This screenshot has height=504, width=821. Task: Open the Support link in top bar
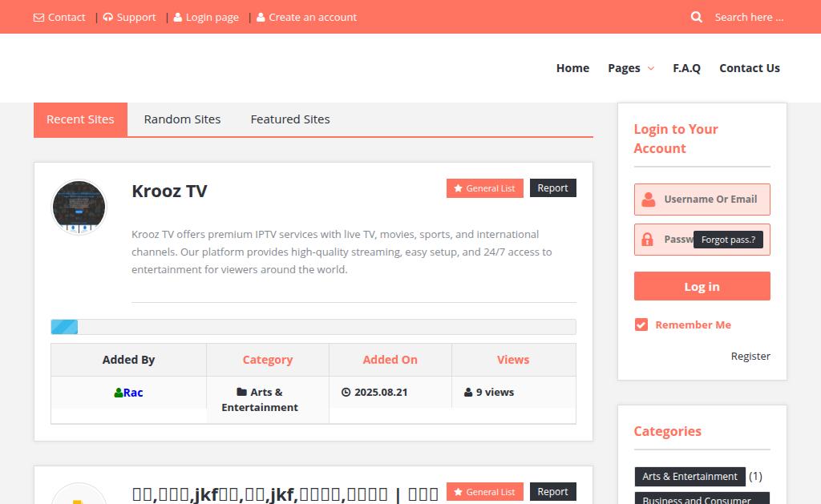(x=136, y=18)
